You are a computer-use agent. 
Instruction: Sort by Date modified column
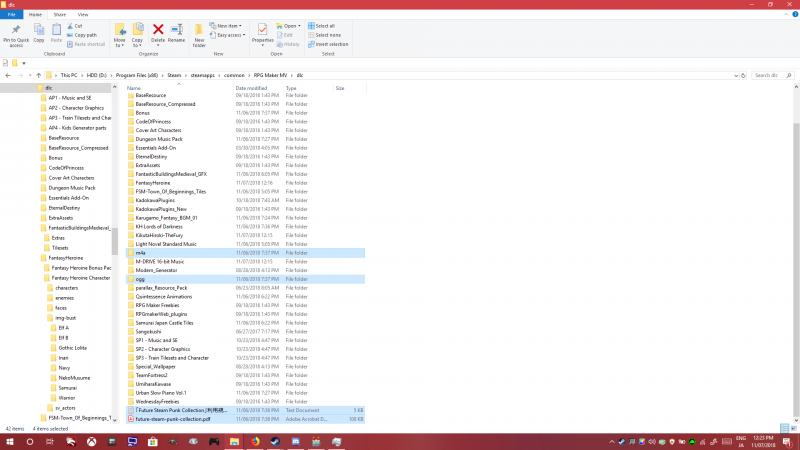[x=251, y=88]
